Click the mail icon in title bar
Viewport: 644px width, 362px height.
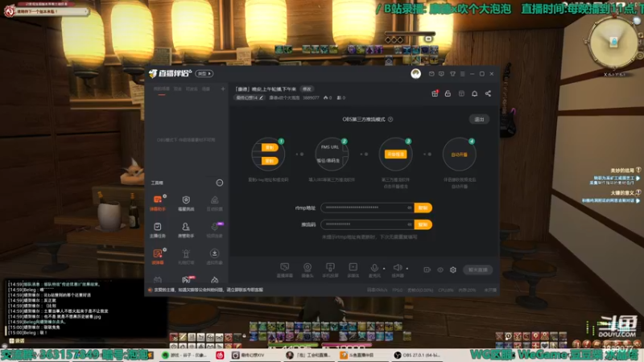[431, 74]
